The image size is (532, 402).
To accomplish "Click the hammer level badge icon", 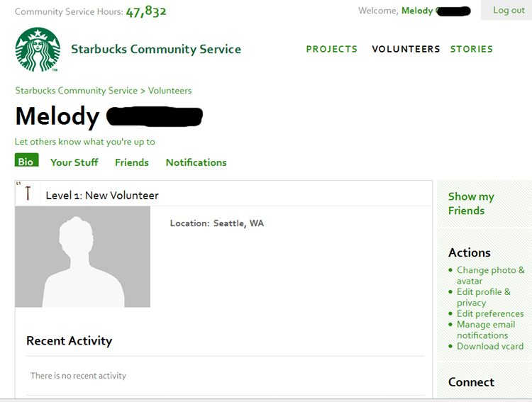I will (x=28, y=194).
